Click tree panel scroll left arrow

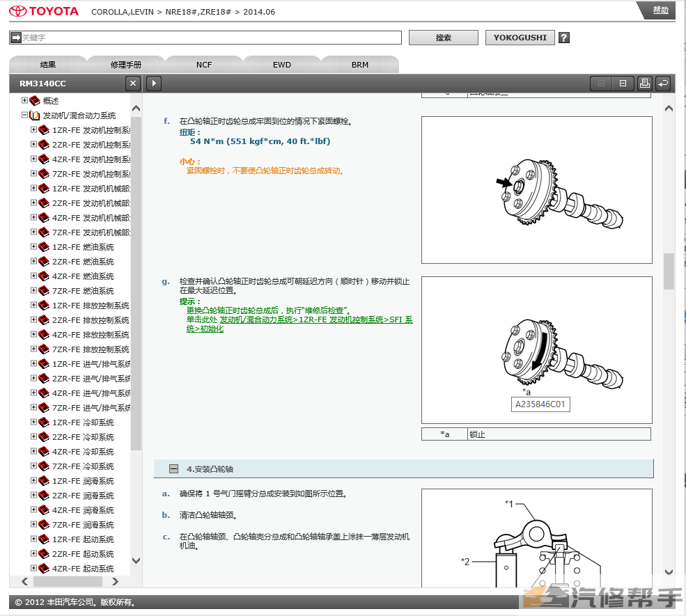pyautogui.click(x=25, y=581)
